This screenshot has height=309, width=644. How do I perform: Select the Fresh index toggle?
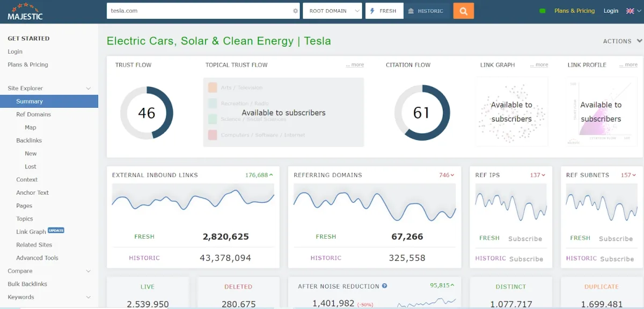[x=384, y=11]
